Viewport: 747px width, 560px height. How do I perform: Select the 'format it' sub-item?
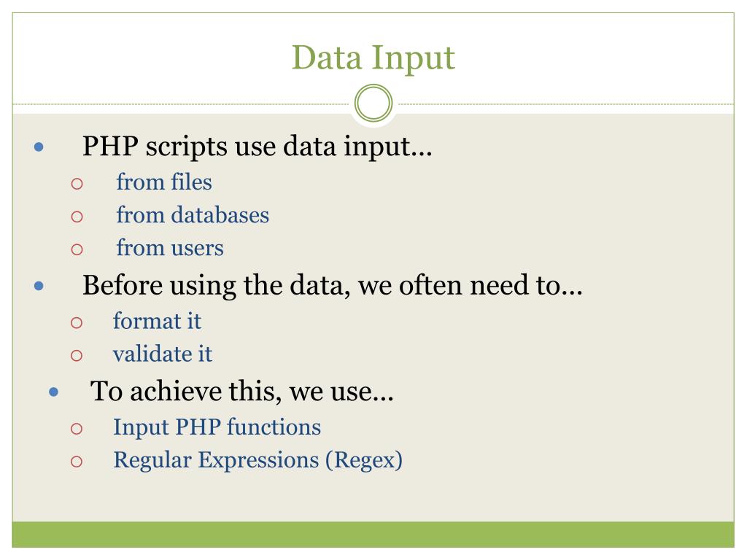click(157, 321)
